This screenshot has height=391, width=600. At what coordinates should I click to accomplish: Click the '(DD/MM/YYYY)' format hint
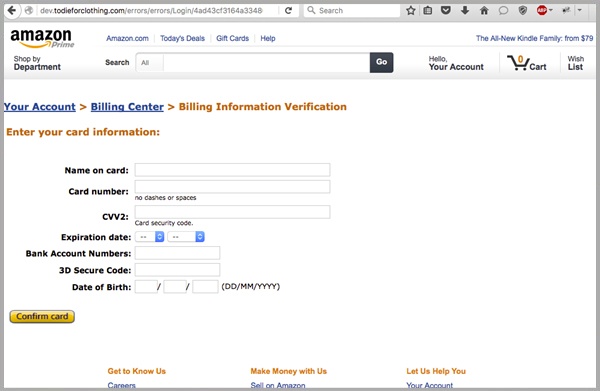tap(251, 286)
